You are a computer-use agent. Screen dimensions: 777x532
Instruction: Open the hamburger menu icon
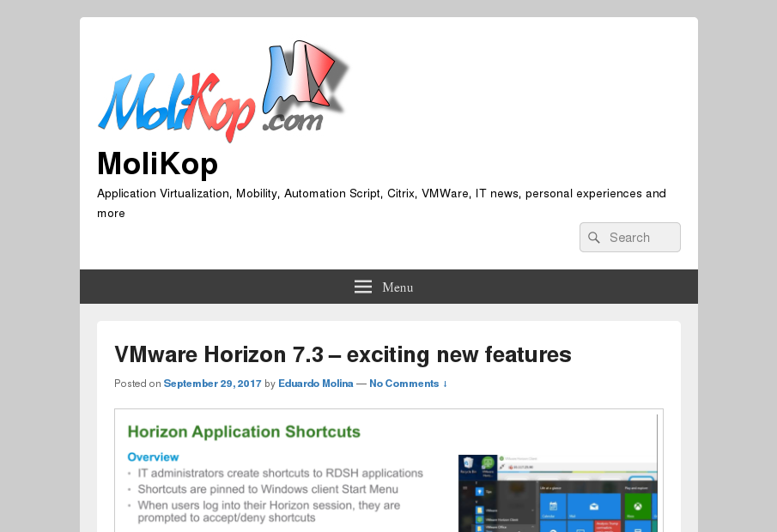click(362, 287)
